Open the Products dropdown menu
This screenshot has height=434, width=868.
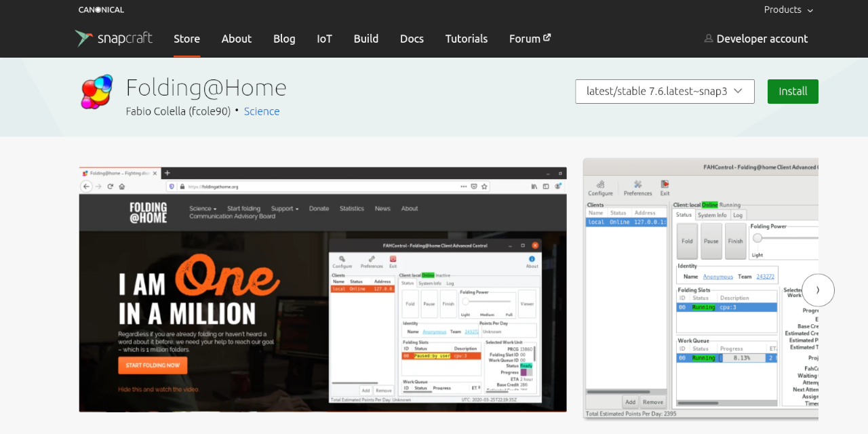click(x=789, y=9)
